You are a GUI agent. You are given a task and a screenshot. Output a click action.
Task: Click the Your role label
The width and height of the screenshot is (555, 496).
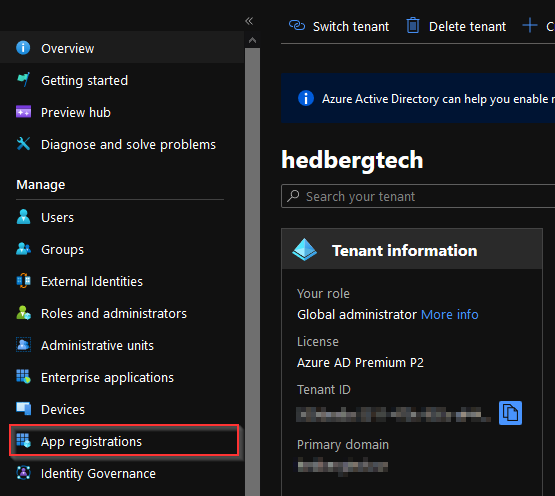click(x=323, y=293)
